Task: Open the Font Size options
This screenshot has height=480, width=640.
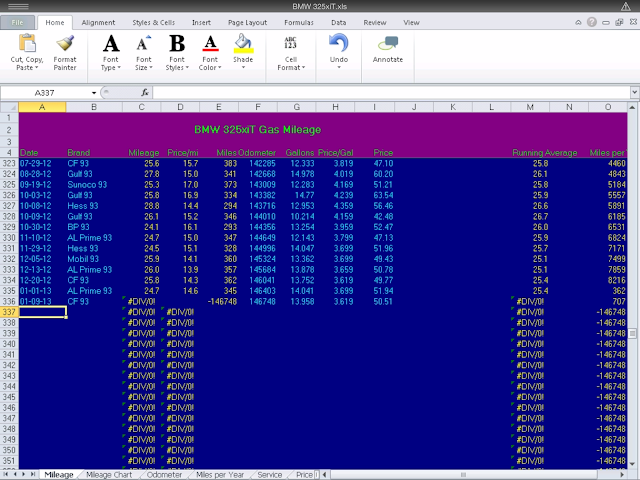Action: coord(144,52)
